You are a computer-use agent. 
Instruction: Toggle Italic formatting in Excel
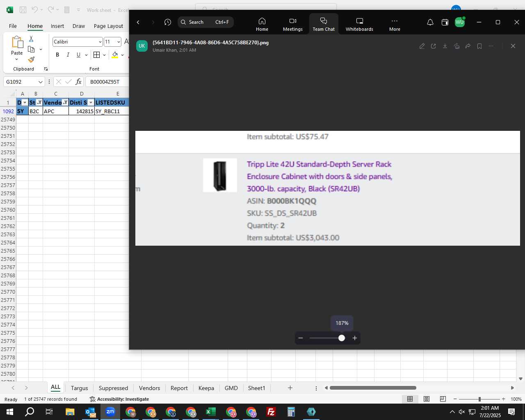point(68,55)
